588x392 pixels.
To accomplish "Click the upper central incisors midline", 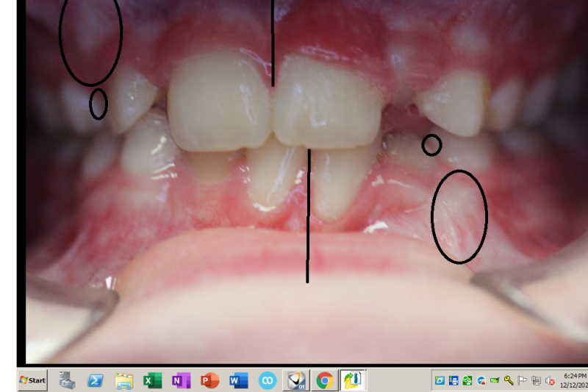I will pos(273,44).
